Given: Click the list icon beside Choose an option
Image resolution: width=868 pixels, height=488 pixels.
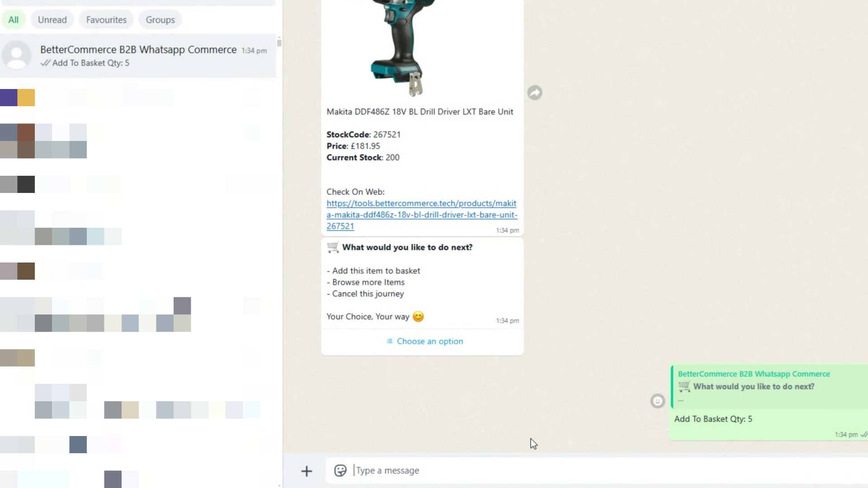Looking at the screenshot, I should pos(390,341).
